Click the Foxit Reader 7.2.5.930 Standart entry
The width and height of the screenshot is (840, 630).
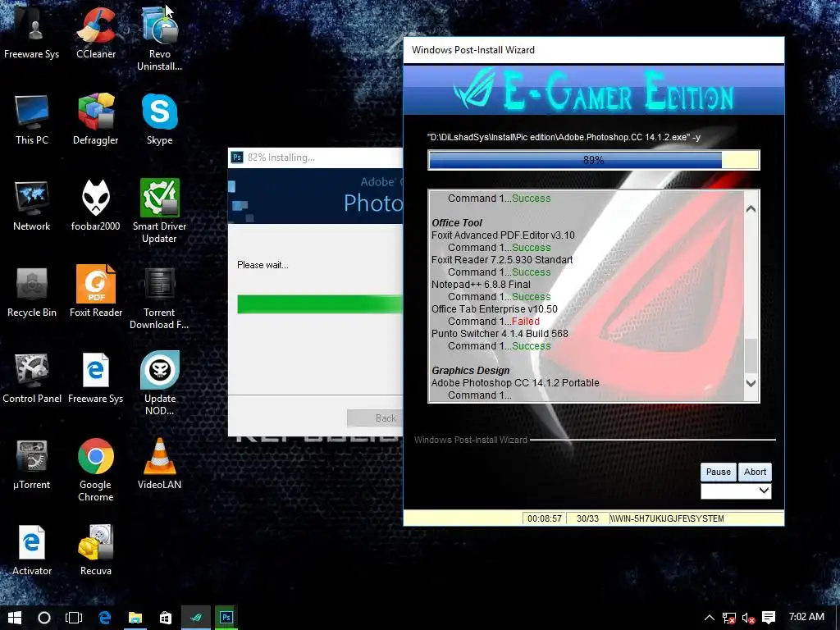[501, 260]
